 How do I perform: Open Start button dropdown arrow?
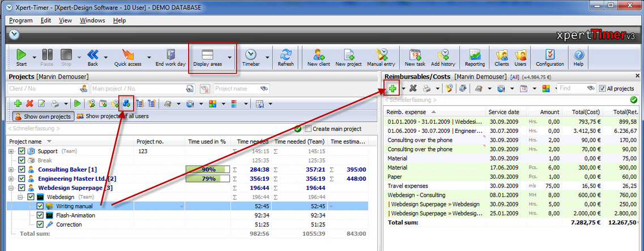[35, 58]
